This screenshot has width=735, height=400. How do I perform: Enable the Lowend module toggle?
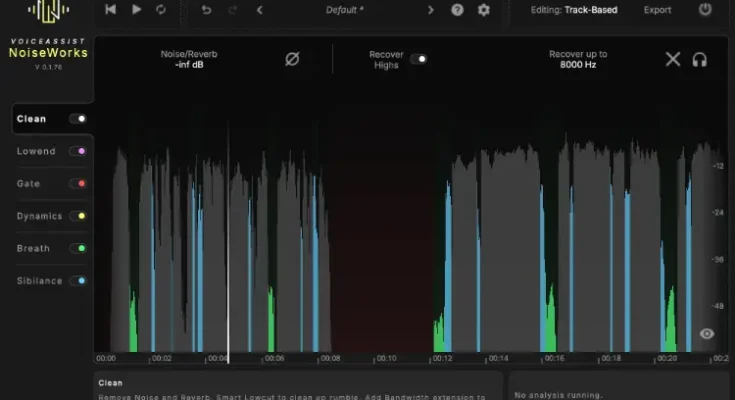point(77,151)
